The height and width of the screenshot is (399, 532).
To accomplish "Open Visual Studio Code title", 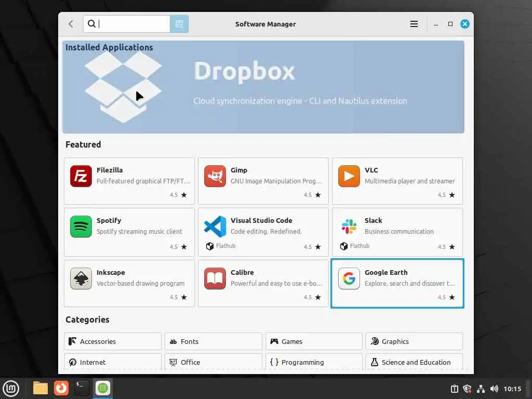I will point(261,220).
